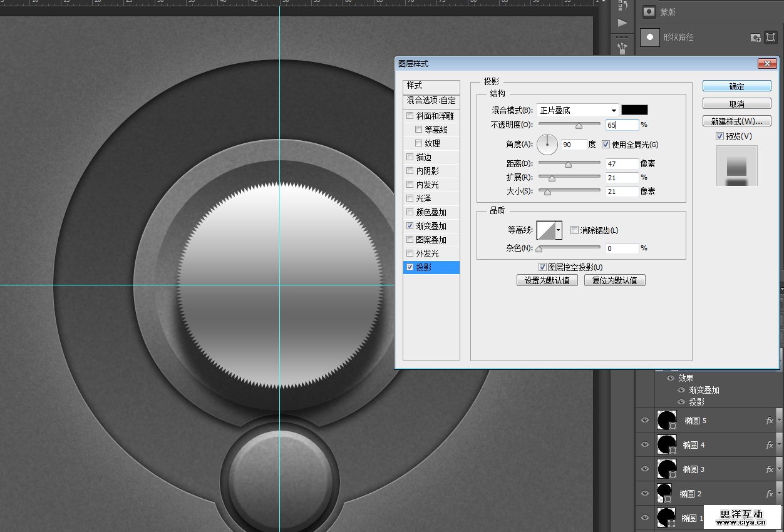Enable 消除锯齿 anti-alias checkbox

click(575, 231)
